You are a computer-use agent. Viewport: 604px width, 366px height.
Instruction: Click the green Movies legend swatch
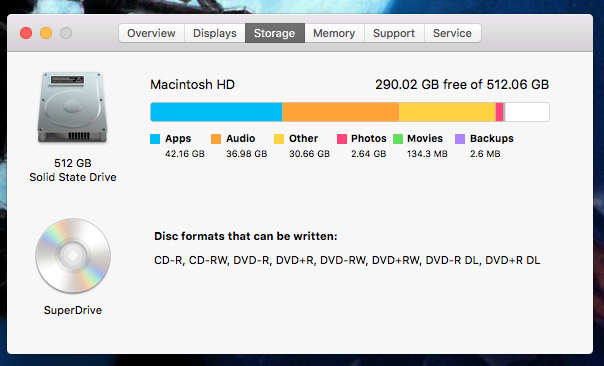pos(398,139)
